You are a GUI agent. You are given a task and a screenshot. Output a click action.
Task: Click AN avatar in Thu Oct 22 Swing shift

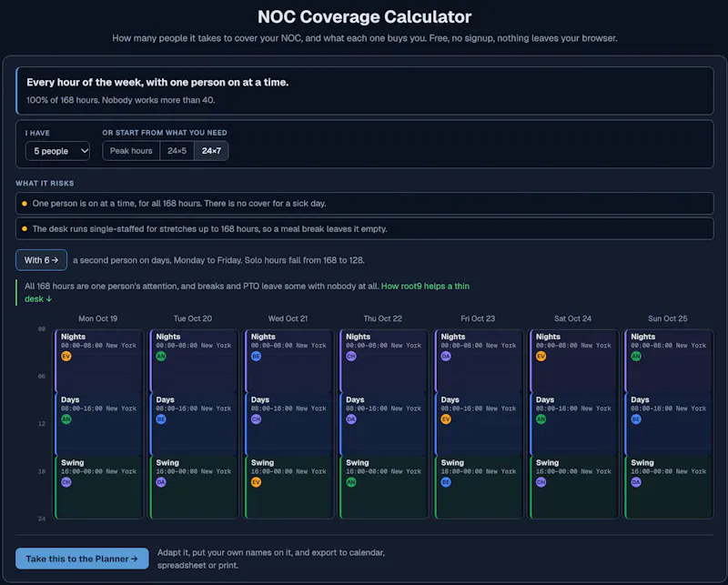[351, 482]
